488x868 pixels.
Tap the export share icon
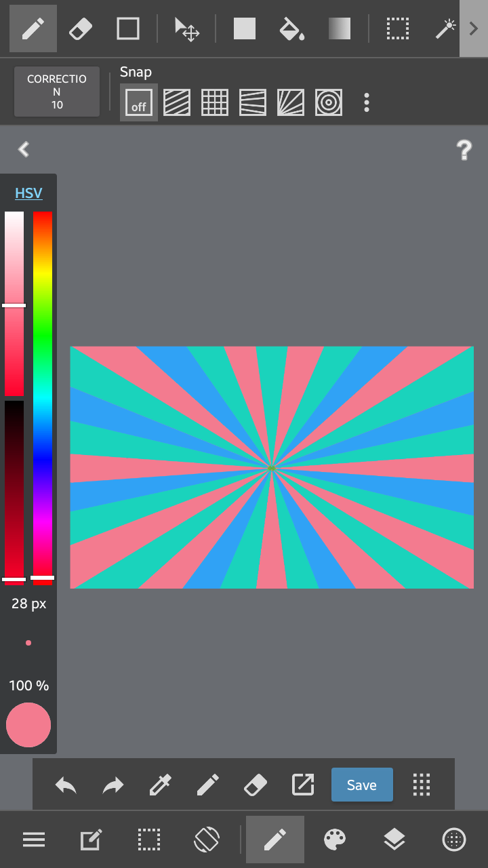coord(303,785)
